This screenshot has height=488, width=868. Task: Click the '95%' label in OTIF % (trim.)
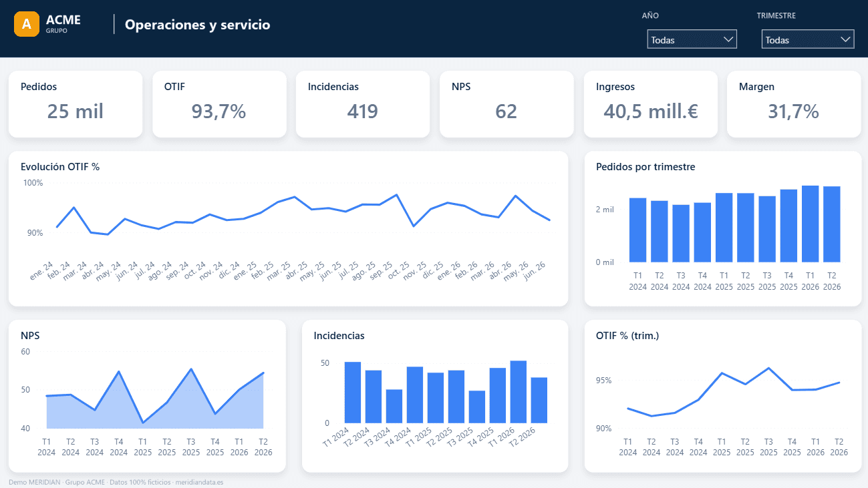point(604,381)
